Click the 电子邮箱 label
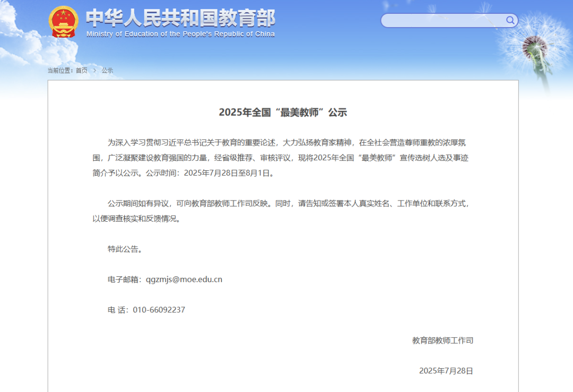The width and height of the screenshot is (573, 392). (x=126, y=279)
